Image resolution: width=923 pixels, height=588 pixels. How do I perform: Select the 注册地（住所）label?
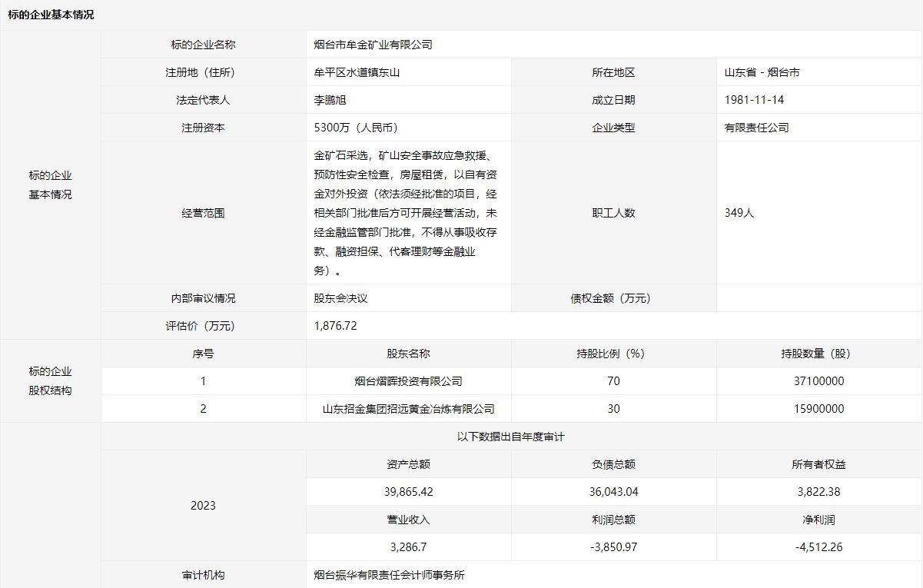(x=203, y=72)
